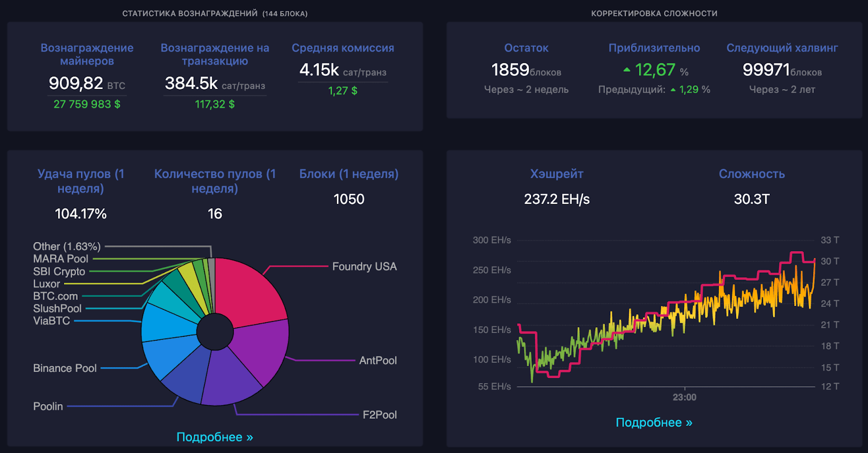Open the Подробнее link under the hashrate chart

point(654,423)
